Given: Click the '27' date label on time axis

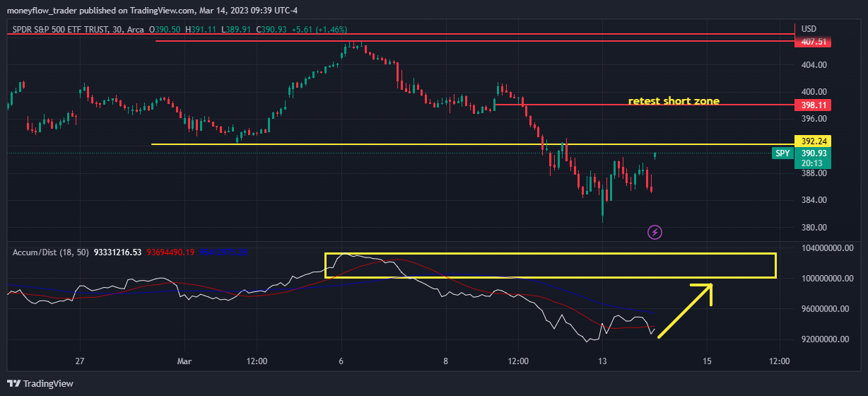Looking at the screenshot, I should coord(81,361).
